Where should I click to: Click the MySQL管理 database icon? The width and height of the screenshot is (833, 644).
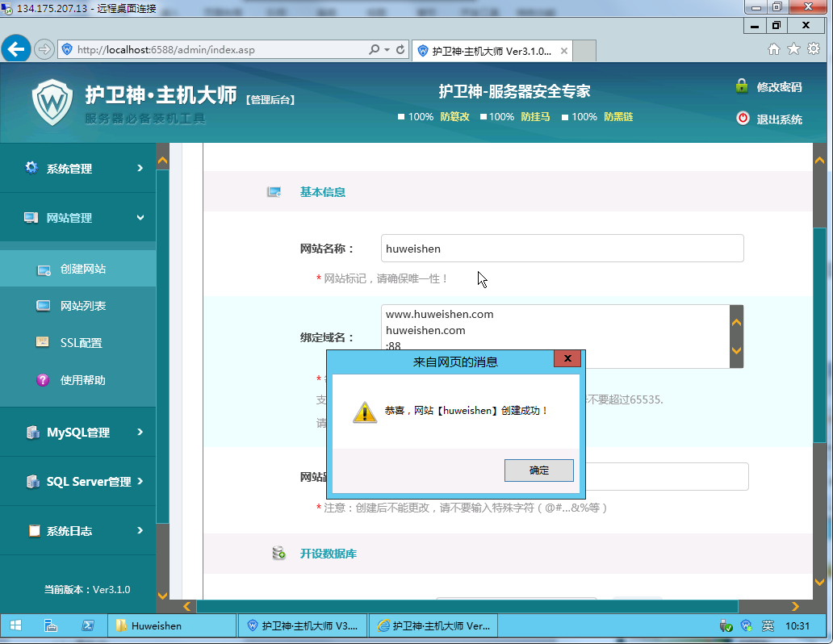(33, 433)
